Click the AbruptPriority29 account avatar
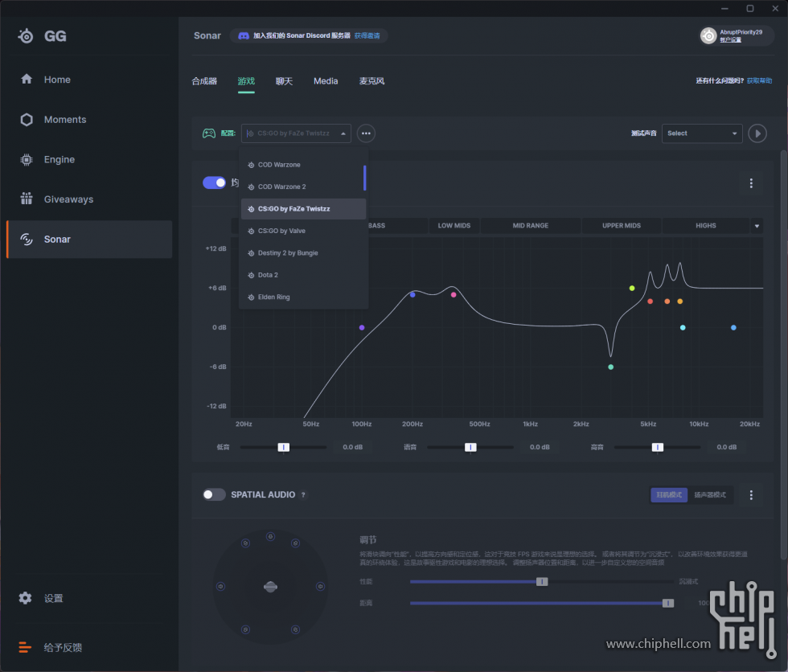This screenshot has width=788, height=672. pos(708,35)
